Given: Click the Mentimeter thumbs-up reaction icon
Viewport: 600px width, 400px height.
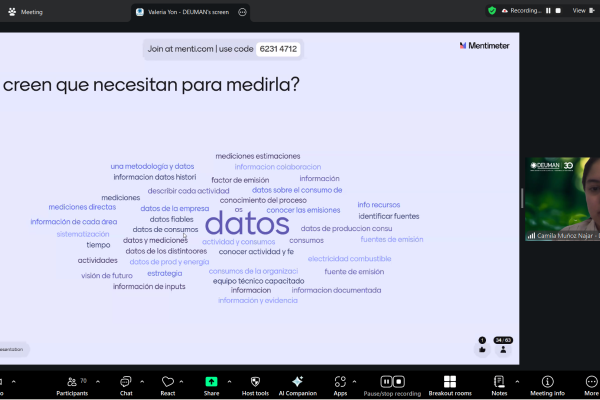Looking at the screenshot, I should [482, 349].
